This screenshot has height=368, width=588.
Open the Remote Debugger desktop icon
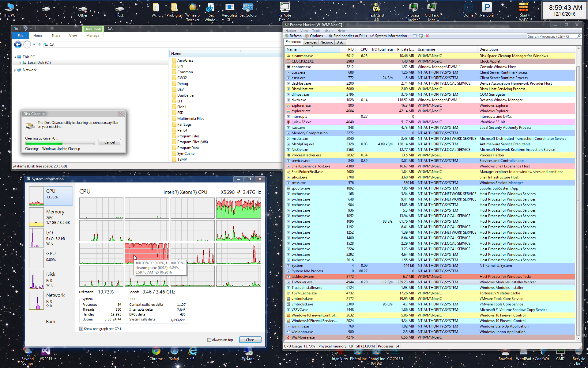[285, 12]
